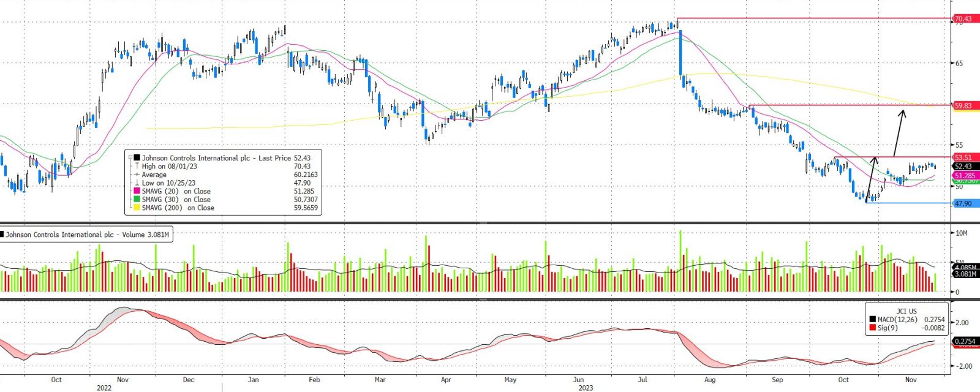Click Average value 60.2163 in legend

(x=306, y=175)
